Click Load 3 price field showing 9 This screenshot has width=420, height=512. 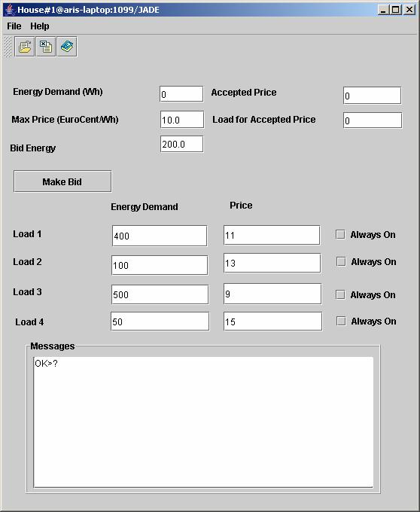click(272, 294)
